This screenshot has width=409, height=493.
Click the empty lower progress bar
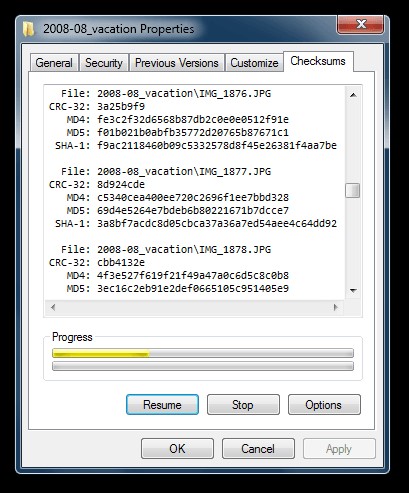click(203, 366)
